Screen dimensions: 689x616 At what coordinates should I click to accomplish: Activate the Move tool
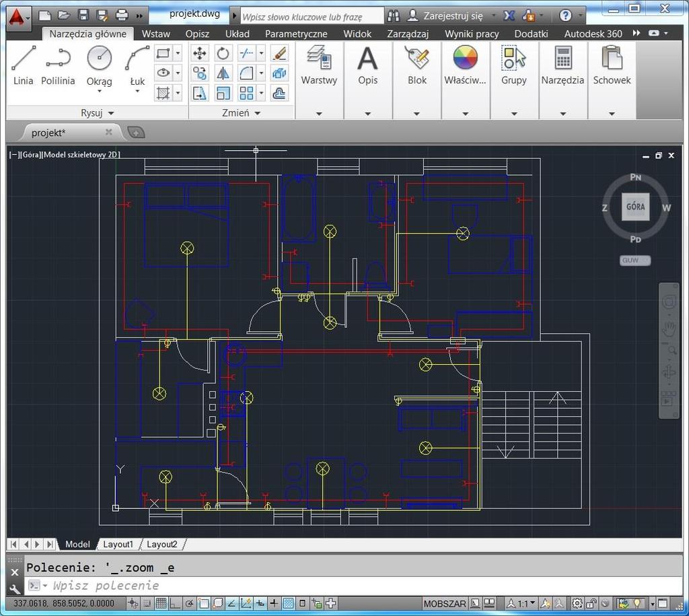click(x=199, y=54)
